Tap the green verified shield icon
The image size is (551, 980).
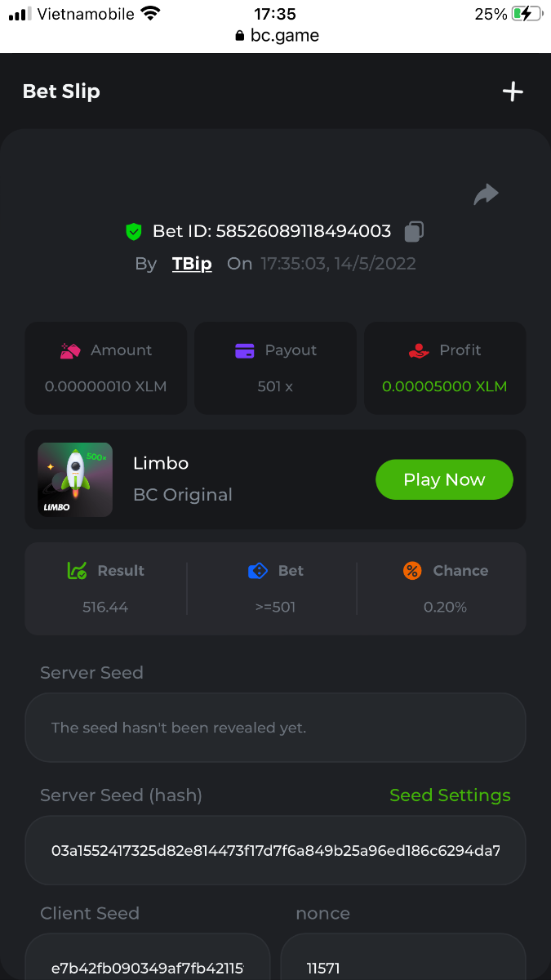134,232
